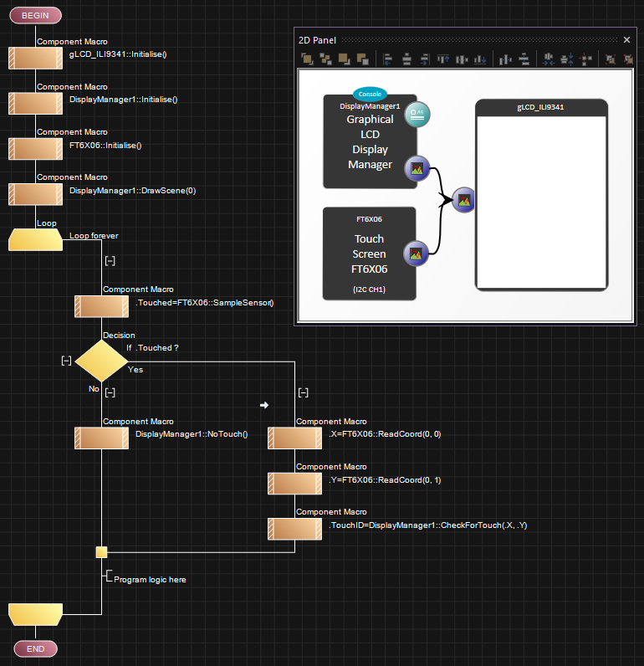Click the align left edges icon
The image size is (644, 666).
(x=387, y=59)
